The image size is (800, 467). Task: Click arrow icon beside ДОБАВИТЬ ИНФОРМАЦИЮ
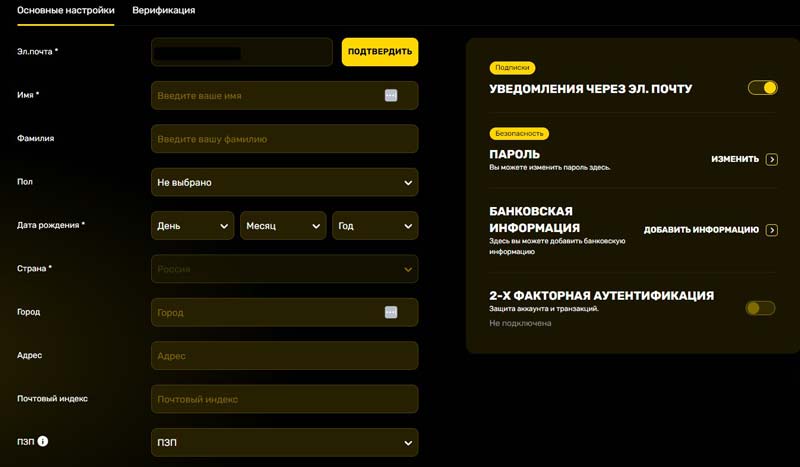[771, 230]
